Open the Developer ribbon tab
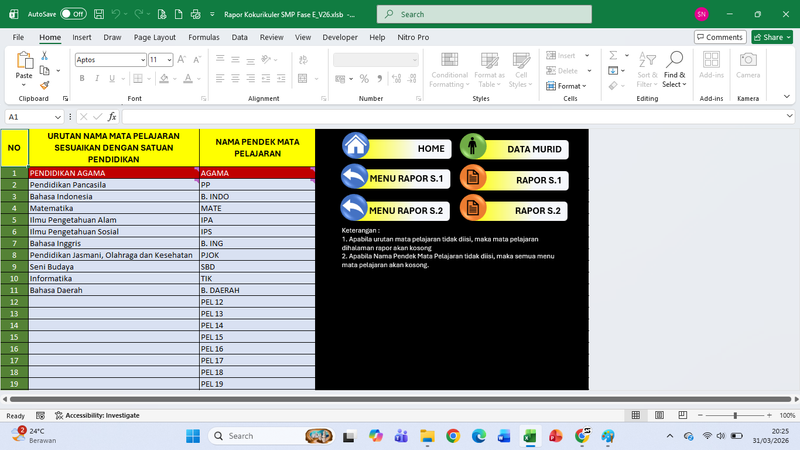Viewport: 800px width, 450px height. pyautogui.click(x=340, y=37)
